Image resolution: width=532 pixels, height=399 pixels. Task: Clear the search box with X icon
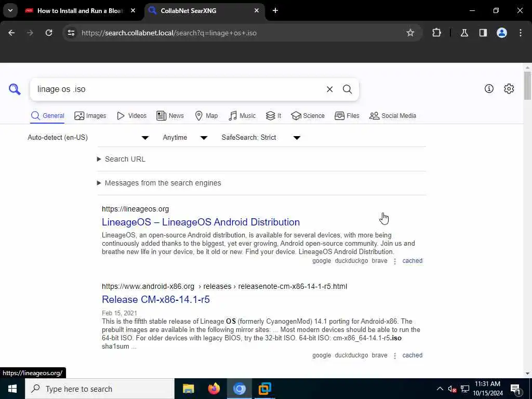click(329, 89)
